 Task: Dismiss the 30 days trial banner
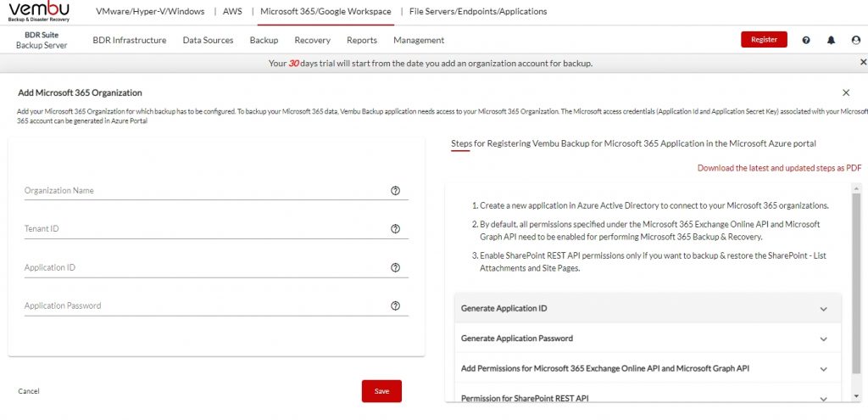pos(863,63)
